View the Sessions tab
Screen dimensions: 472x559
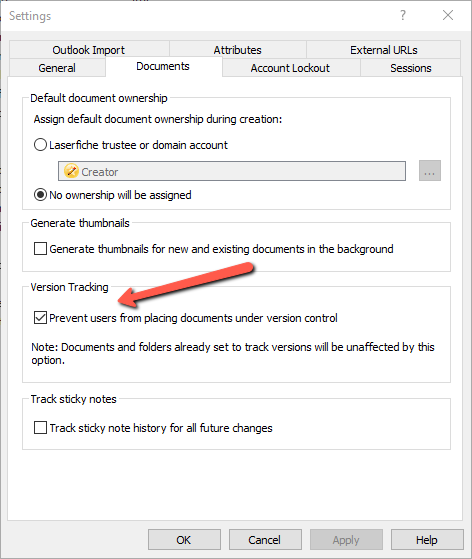coord(411,68)
